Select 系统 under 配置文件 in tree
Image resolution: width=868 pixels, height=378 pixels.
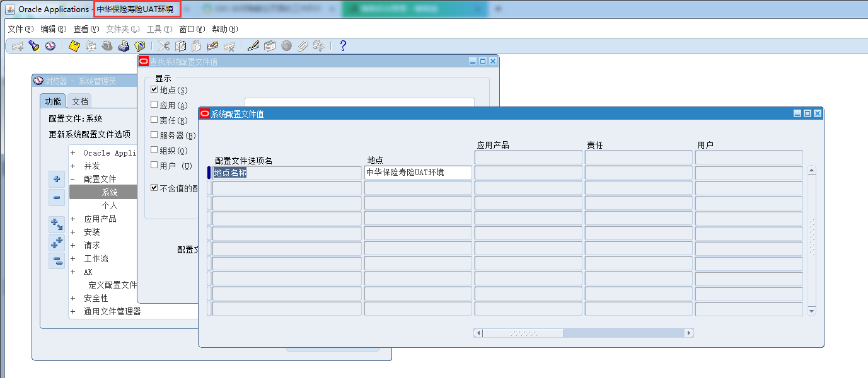110,192
